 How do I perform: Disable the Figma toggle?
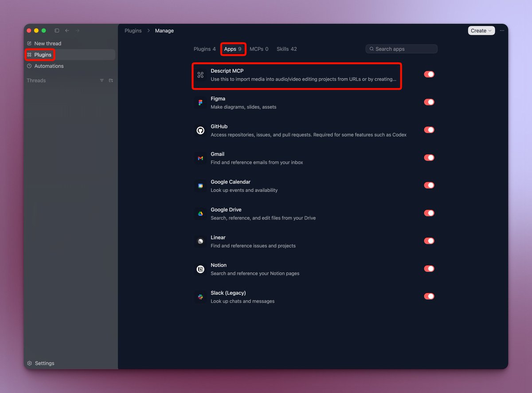[429, 102]
